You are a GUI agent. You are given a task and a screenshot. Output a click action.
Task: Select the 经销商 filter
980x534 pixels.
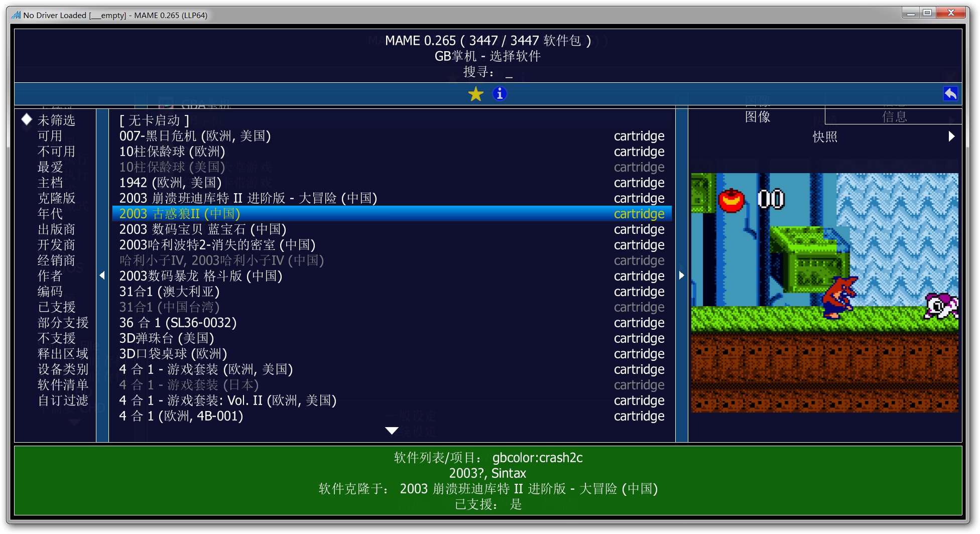click(x=56, y=260)
